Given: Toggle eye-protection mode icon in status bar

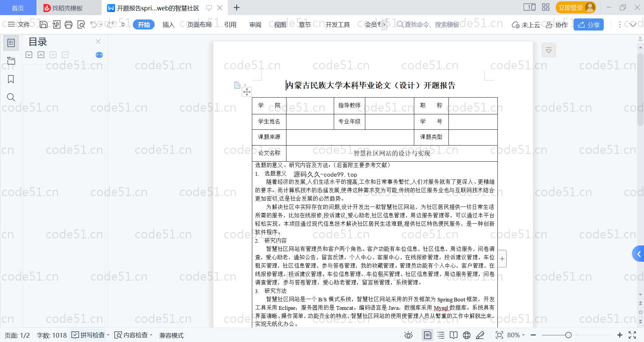Looking at the screenshot, I should [408, 335].
